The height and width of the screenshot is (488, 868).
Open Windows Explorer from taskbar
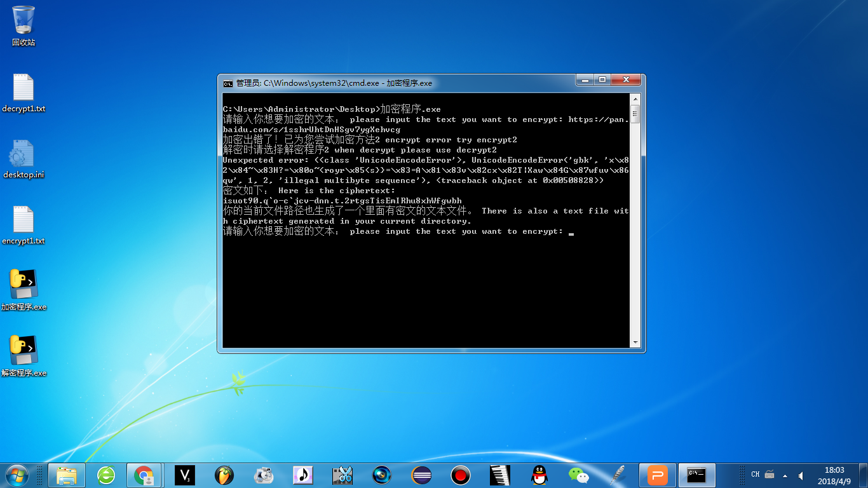coord(67,475)
